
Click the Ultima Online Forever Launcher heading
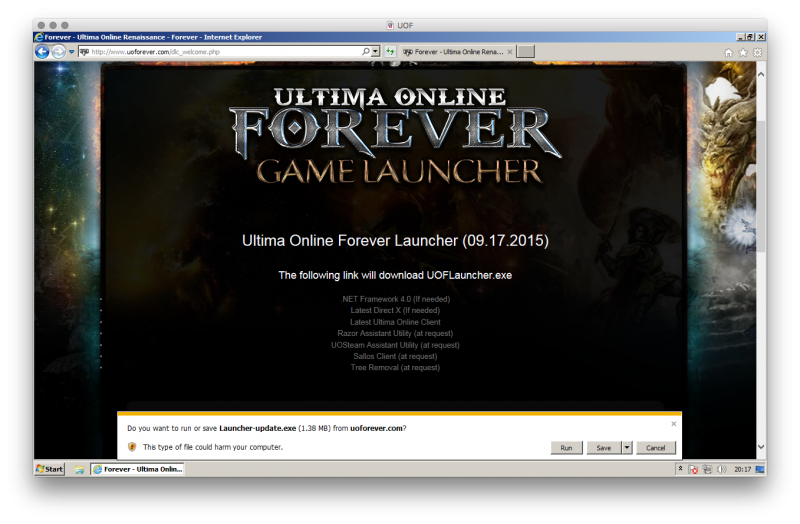click(395, 240)
